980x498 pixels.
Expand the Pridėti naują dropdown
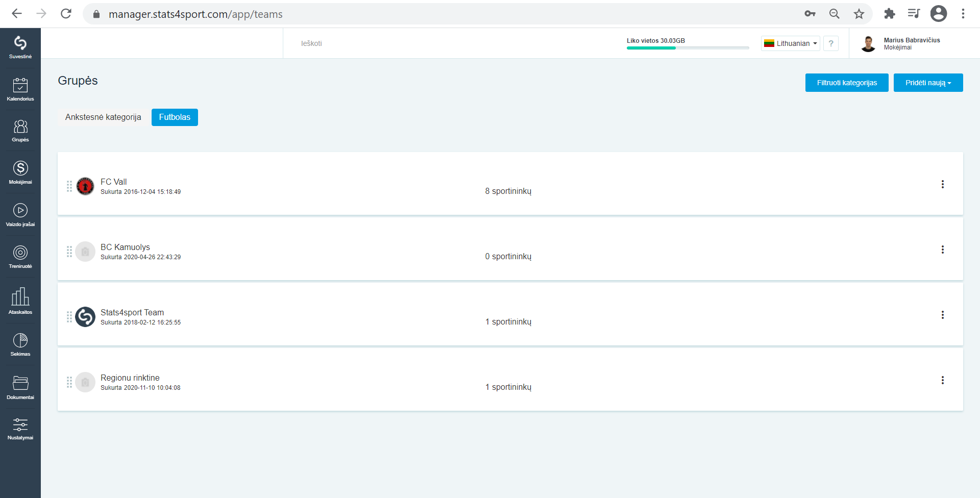coord(928,83)
